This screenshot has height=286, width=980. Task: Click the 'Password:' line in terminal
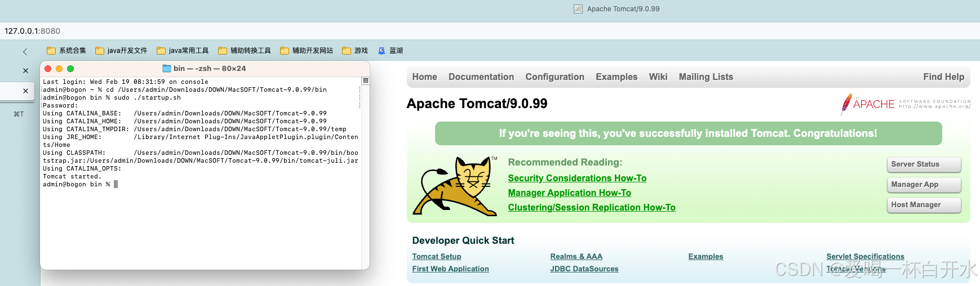click(x=60, y=106)
